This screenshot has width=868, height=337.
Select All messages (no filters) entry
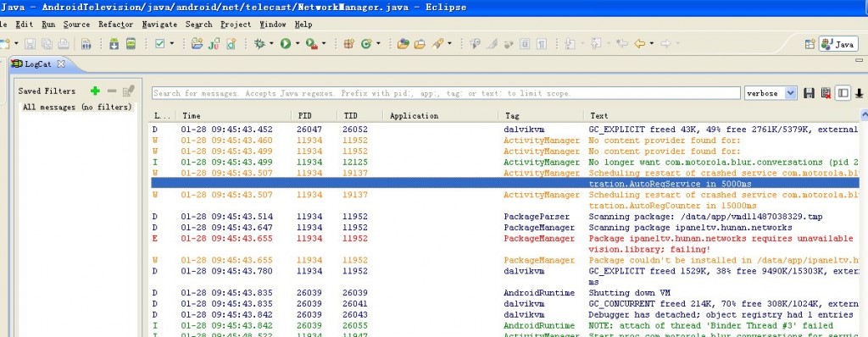(x=77, y=108)
